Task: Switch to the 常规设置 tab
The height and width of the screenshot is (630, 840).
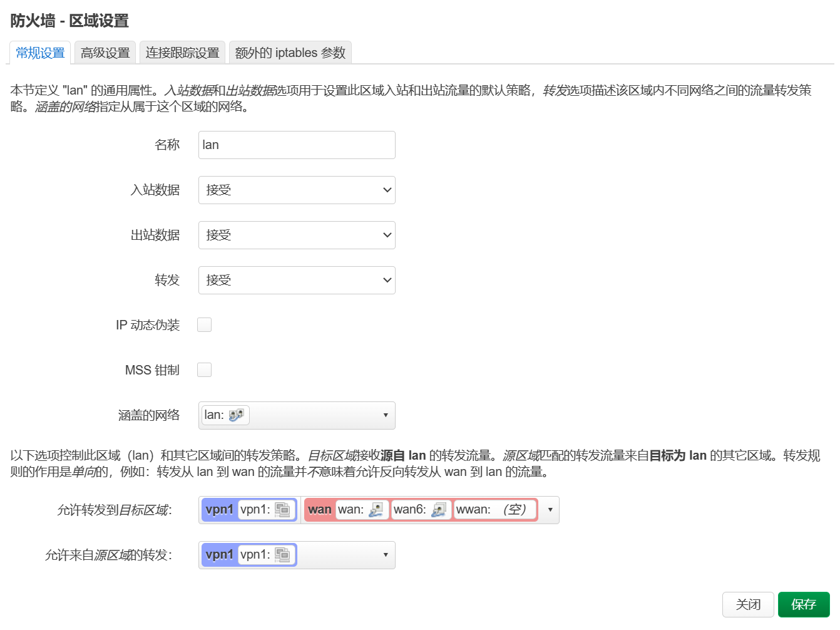Action: [40, 53]
